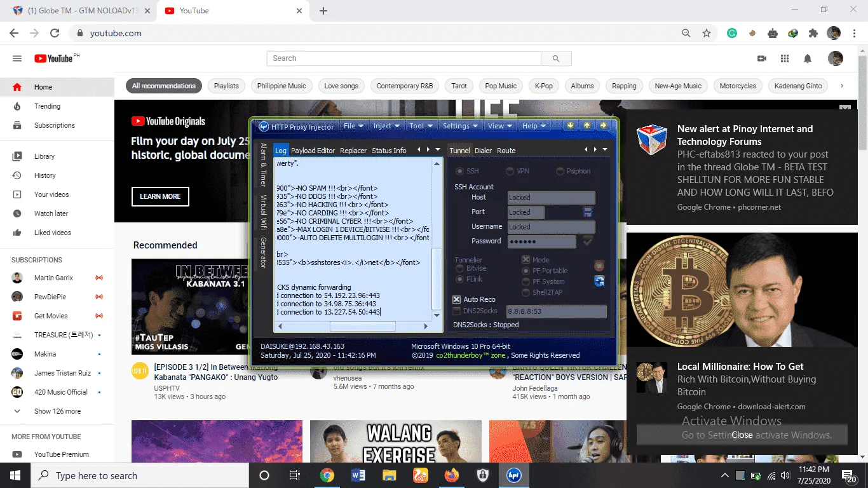The image size is (868, 488).
Task: Click the YouTube search input field
Action: click(404, 58)
